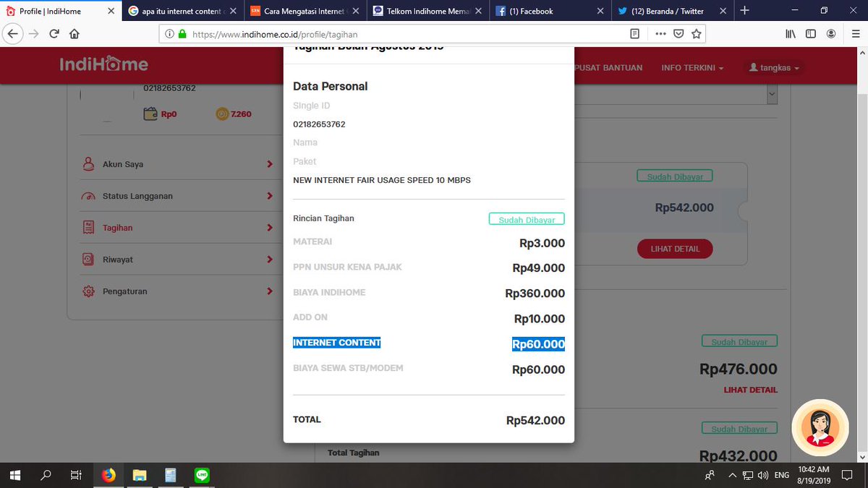Click the BIAYA INDIHOME Rp360.000 amount

[535, 294]
